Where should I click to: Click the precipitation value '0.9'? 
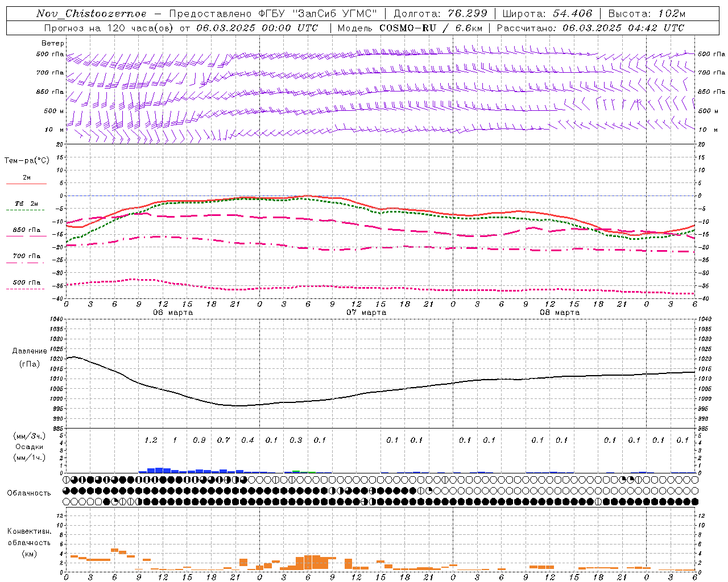point(199,440)
